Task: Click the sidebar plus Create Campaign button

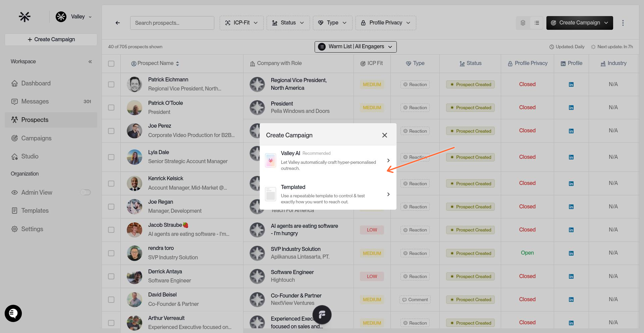Action: 51,40
